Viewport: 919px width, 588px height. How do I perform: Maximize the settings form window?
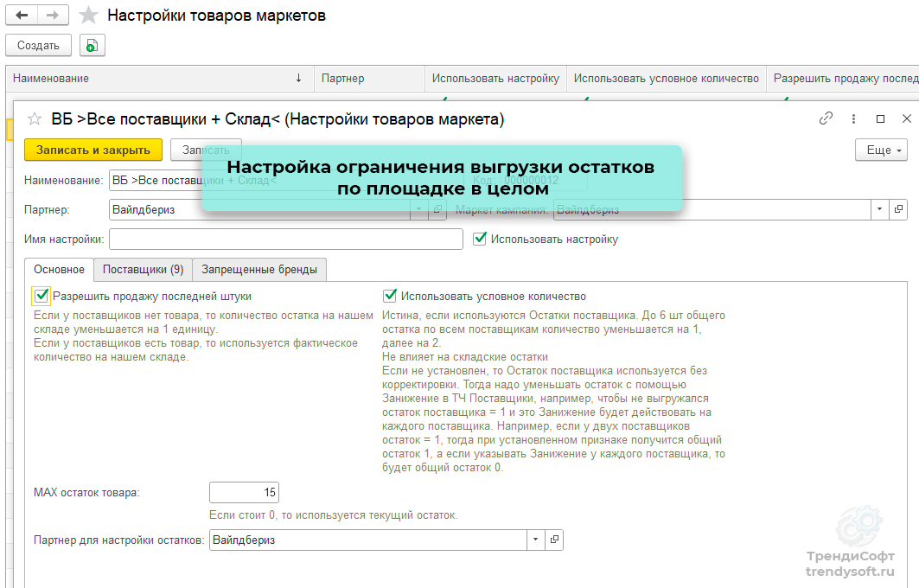click(x=880, y=118)
